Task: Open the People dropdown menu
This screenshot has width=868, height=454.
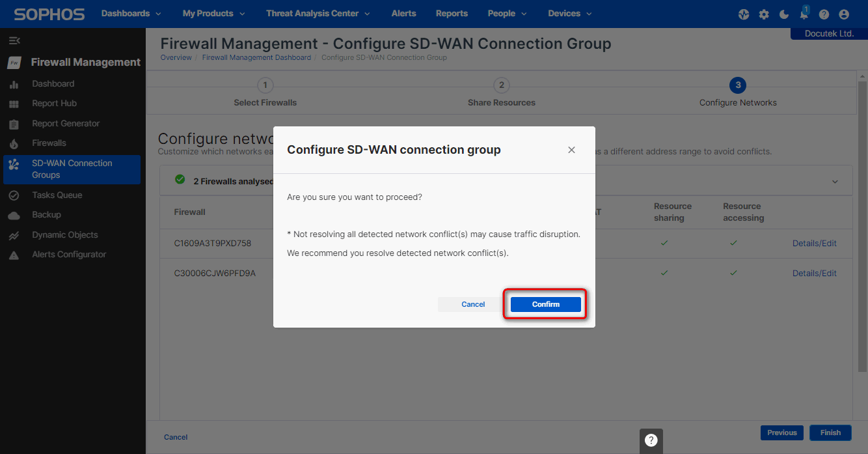Action: pos(507,14)
